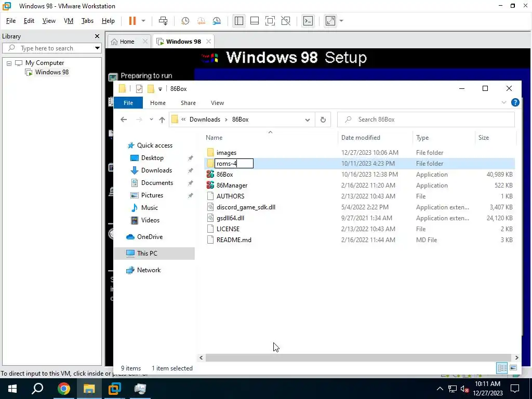Click the Search 86Box field
Image resolution: width=532 pixels, height=399 pixels.
coord(426,119)
